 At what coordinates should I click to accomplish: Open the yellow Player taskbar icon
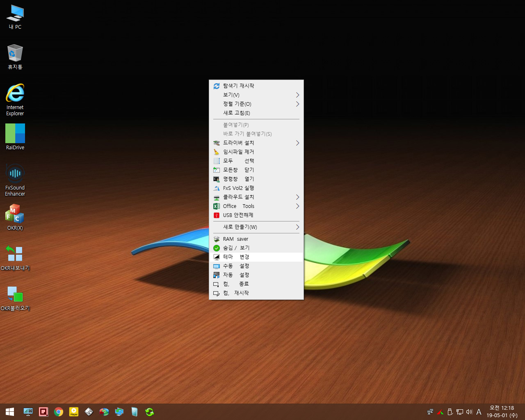[x=74, y=412]
